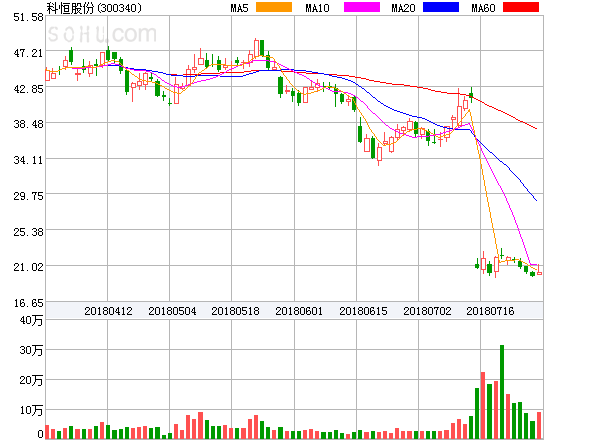Image resolution: width=600 pixels, height=440 pixels.
Task: Select the MA10 legend label
Action: (317, 8)
